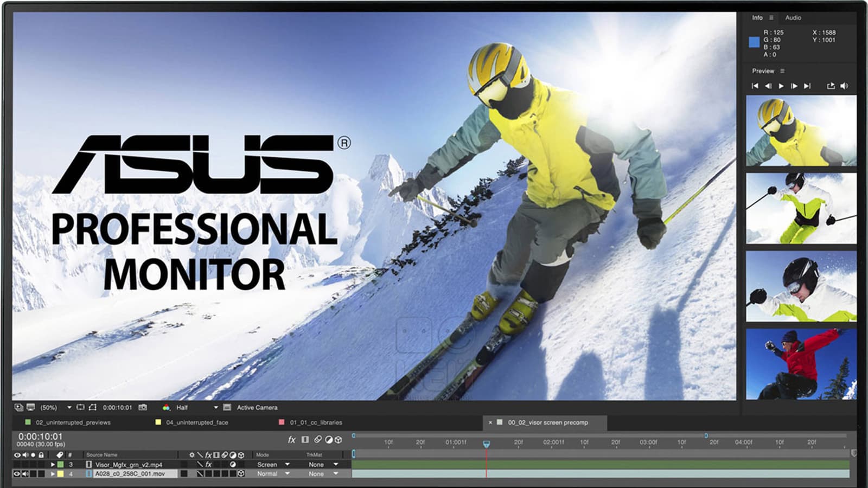The width and height of the screenshot is (868, 488).
Task: Toggle the mask visibility icon in viewer bar
Action: (x=92, y=407)
